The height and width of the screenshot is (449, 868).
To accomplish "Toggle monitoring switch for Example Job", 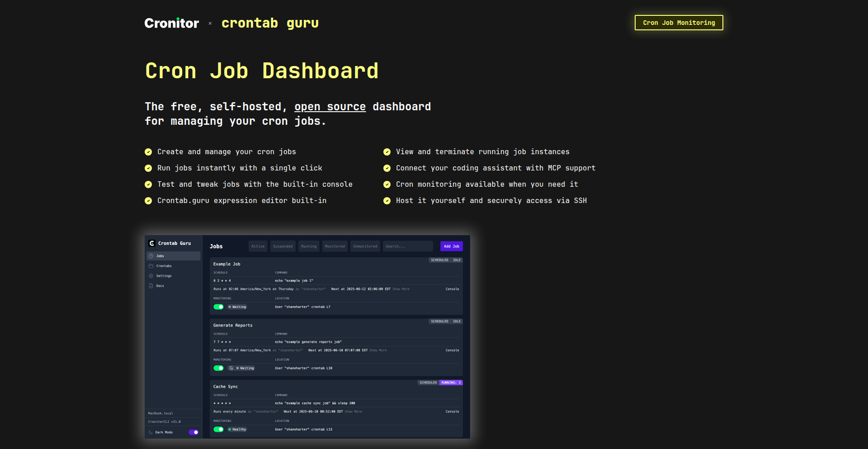I will tap(218, 307).
